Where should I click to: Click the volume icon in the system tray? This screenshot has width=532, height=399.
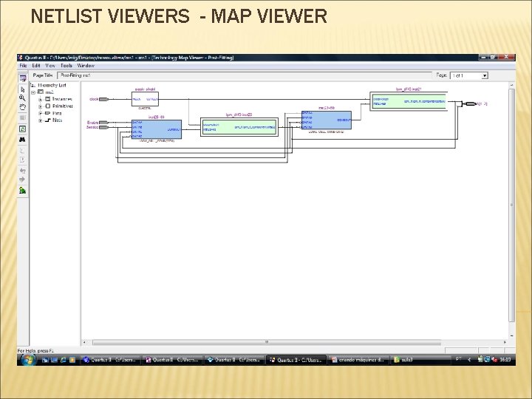tap(494, 359)
